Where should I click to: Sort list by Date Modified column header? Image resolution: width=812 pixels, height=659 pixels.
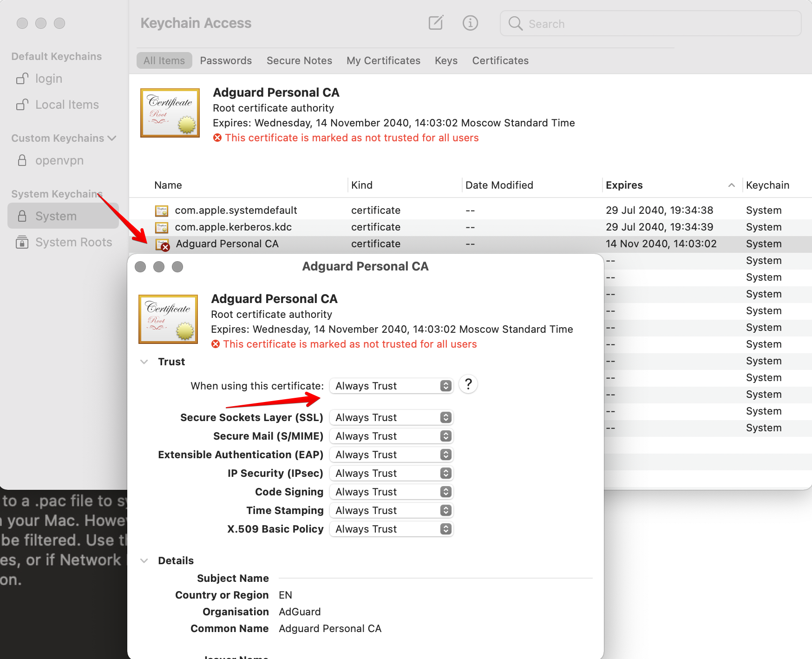[499, 185]
